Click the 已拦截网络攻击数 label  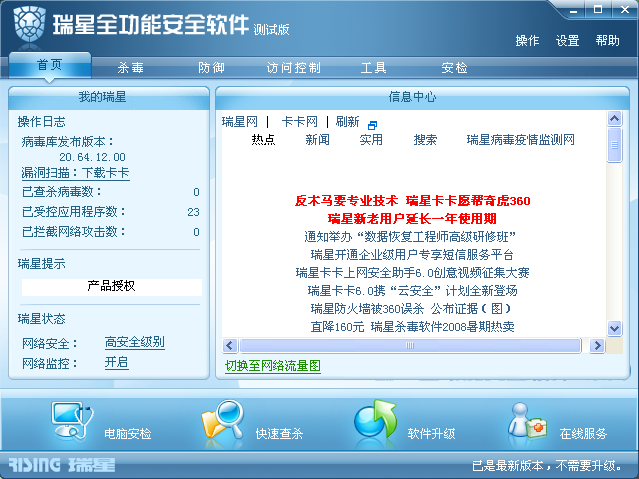[x=74, y=232]
